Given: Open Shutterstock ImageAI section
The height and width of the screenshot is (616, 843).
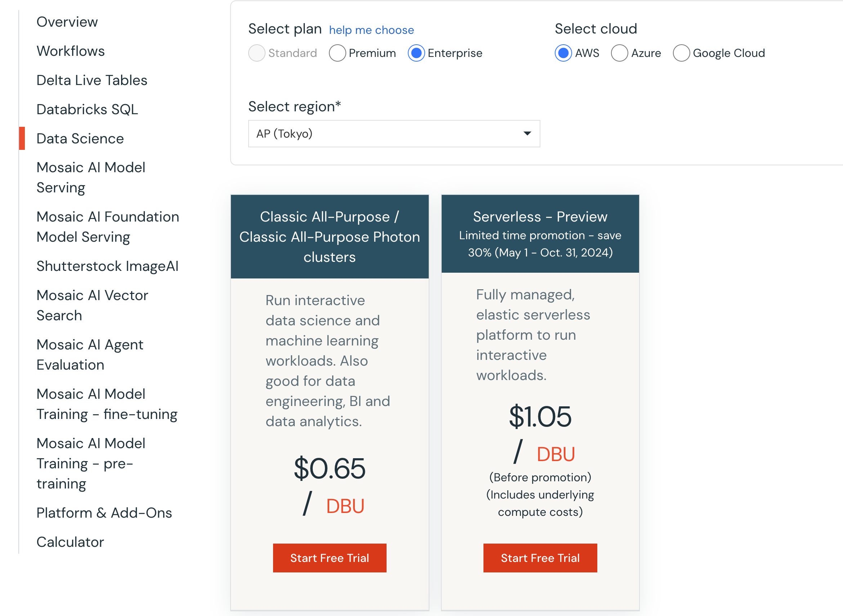Looking at the screenshot, I should [107, 266].
